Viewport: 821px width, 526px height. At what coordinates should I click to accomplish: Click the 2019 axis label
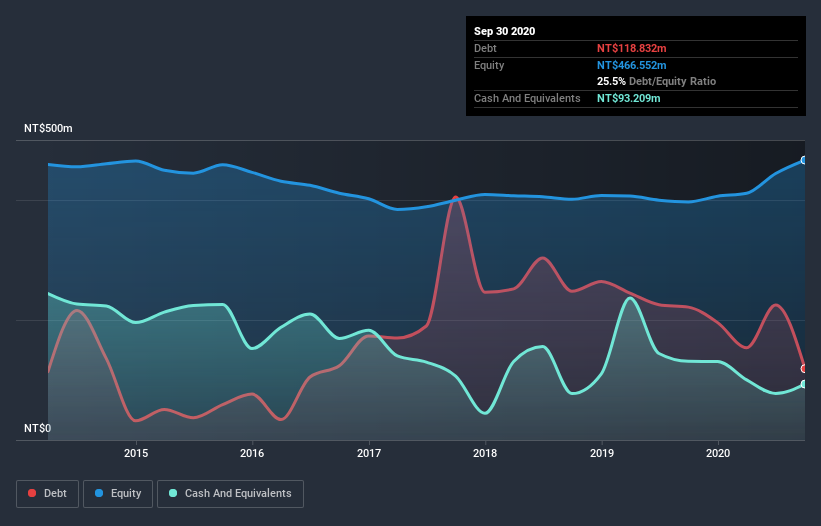click(602, 453)
